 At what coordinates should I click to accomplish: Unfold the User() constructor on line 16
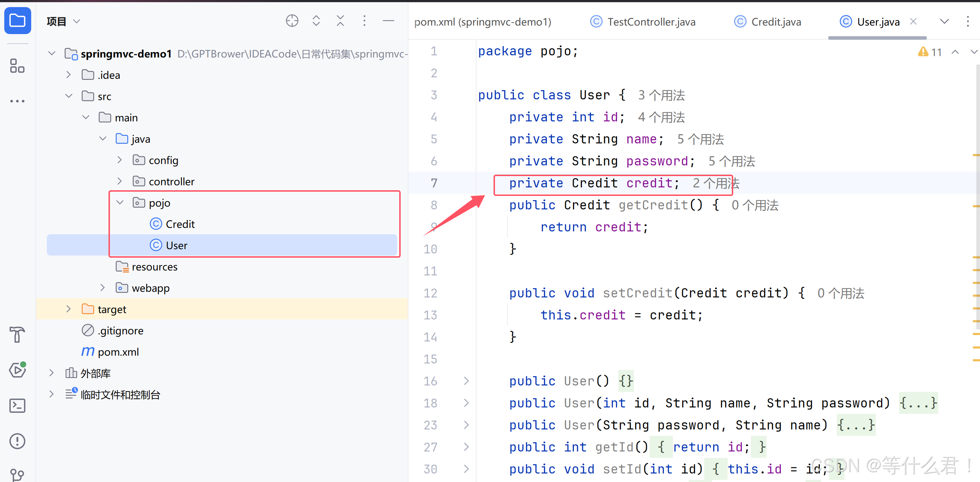(466, 381)
